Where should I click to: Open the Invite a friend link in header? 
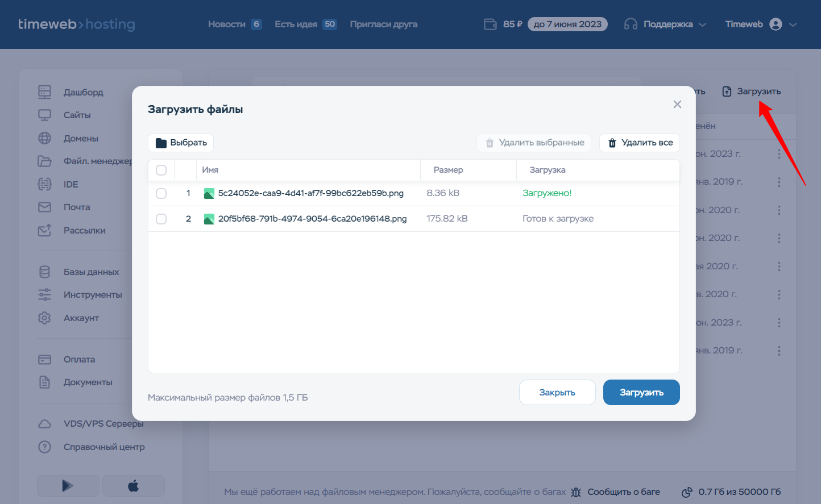click(x=383, y=24)
